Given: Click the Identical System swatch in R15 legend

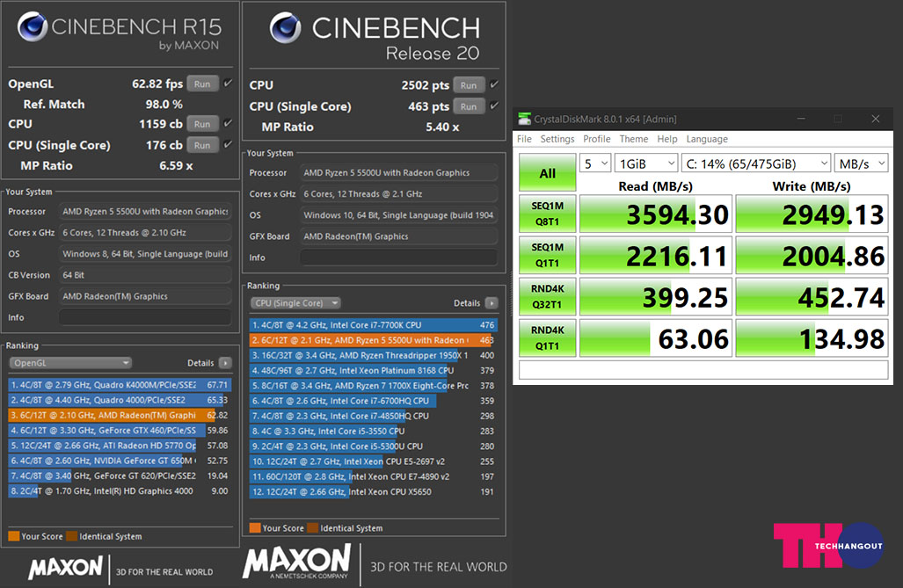Looking at the screenshot, I should point(72,536).
